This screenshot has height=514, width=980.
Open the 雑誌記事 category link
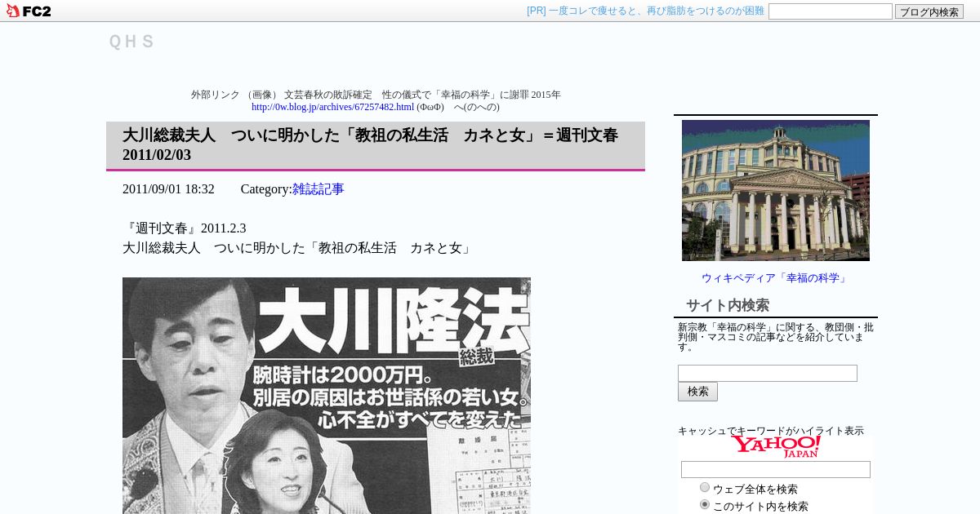click(x=318, y=189)
